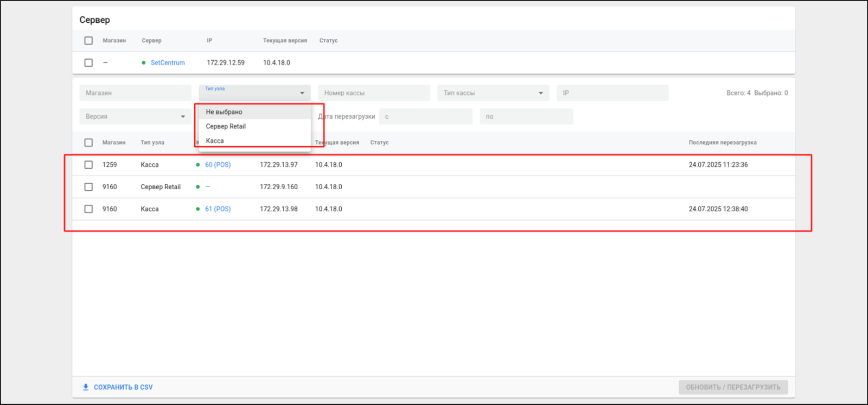Click the Номер кассы input field

pyautogui.click(x=374, y=93)
